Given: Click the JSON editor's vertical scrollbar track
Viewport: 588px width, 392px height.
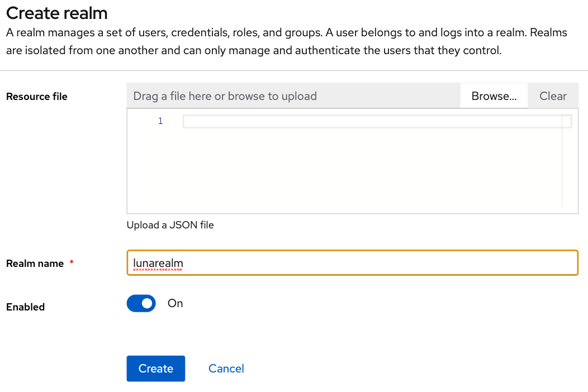Looking at the screenshot, I should (566, 161).
